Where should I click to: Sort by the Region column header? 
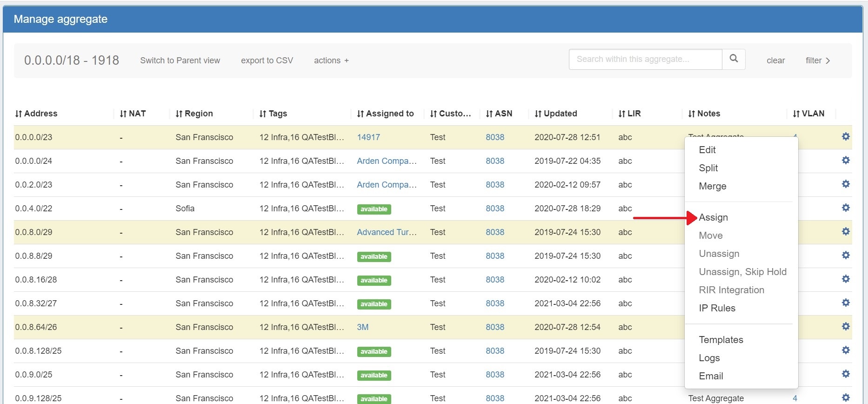tap(194, 114)
